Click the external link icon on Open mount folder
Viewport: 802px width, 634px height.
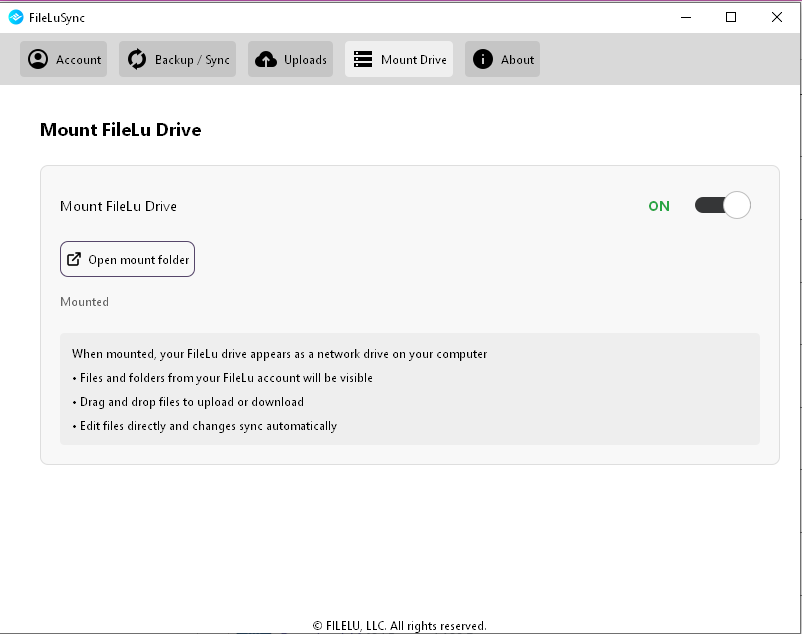click(x=74, y=259)
